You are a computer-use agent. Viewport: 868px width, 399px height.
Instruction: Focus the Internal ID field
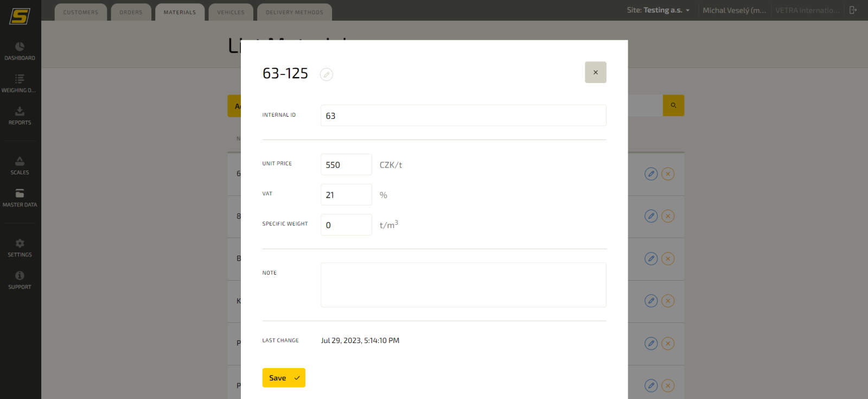click(x=463, y=116)
